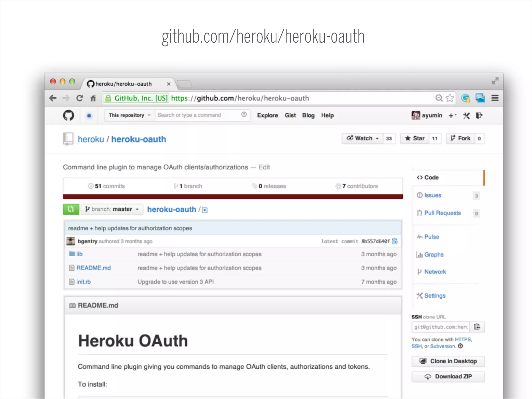532x399 pixels.
Task: Go to the browser Home icon
Action: pos(93,98)
